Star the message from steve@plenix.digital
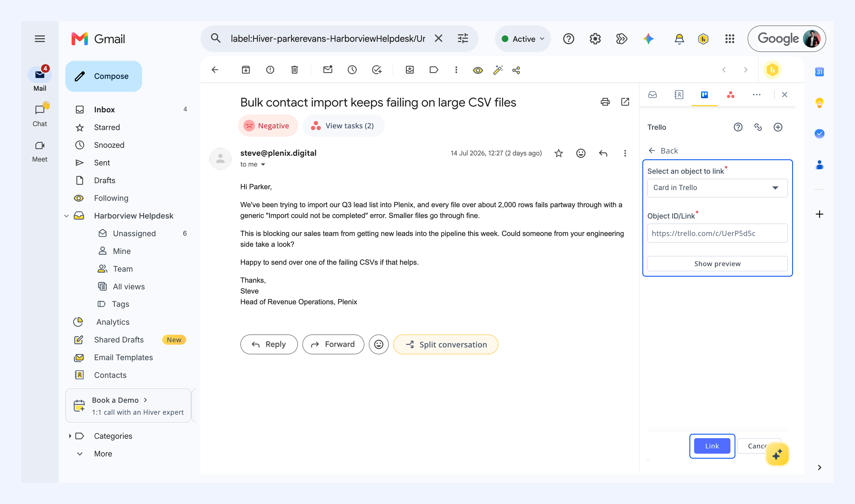 tap(558, 154)
